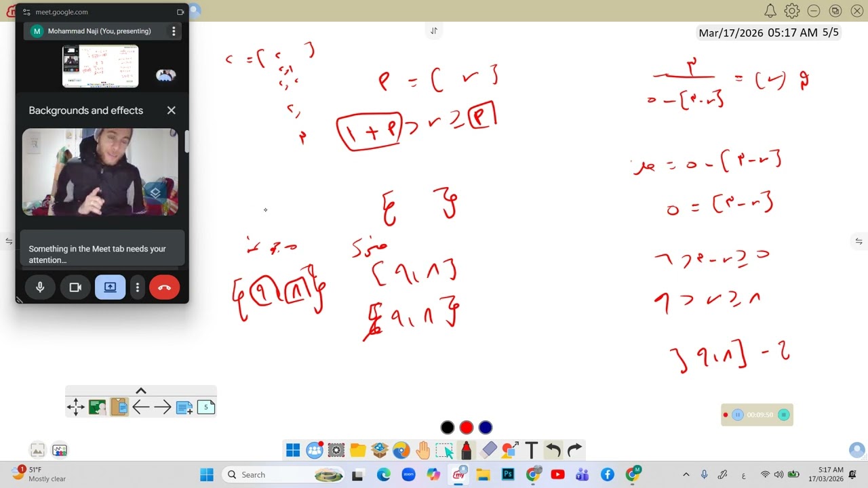Hang up the Meet call
This screenshot has width=868, height=488.
point(164,287)
